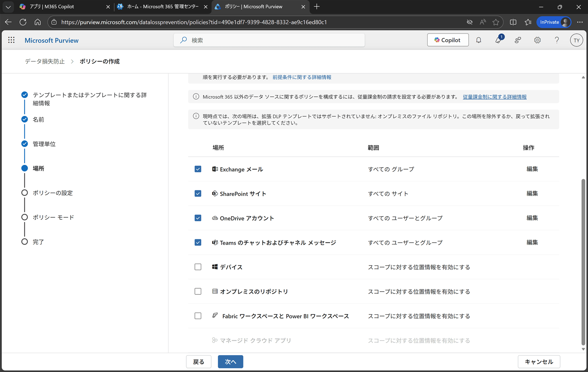Open 前提条件に関する詳細情報 link
Image resolution: width=588 pixels, height=372 pixels.
pyautogui.click(x=302, y=77)
